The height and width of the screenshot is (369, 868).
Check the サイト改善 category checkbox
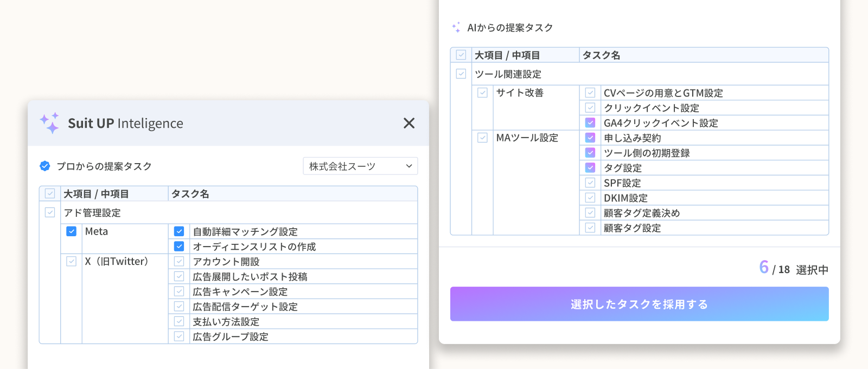point(482,93)
